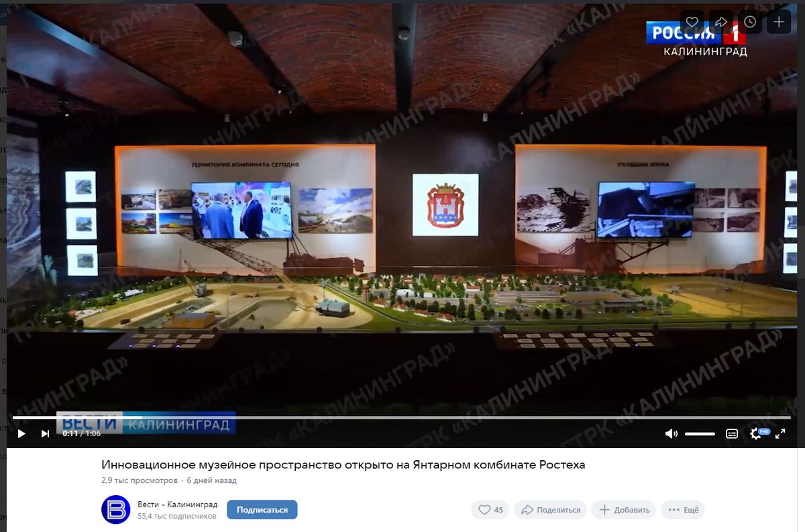This screenshot has height=532, width=805.
Task: Click the share arrow overlay on the video
Action: click(x=721, y=22)
